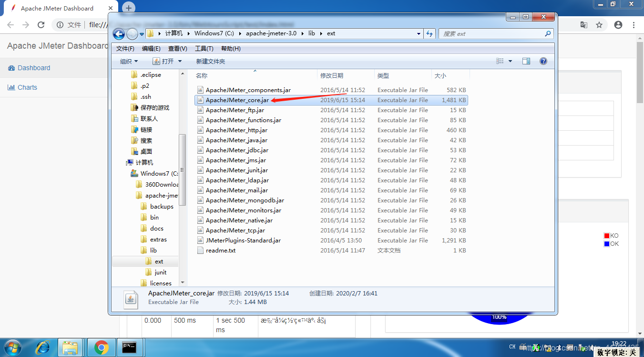Viewport: 644px width, 357px height.
Task: Select the licenses folder in tree
Action: click(161, 283)
